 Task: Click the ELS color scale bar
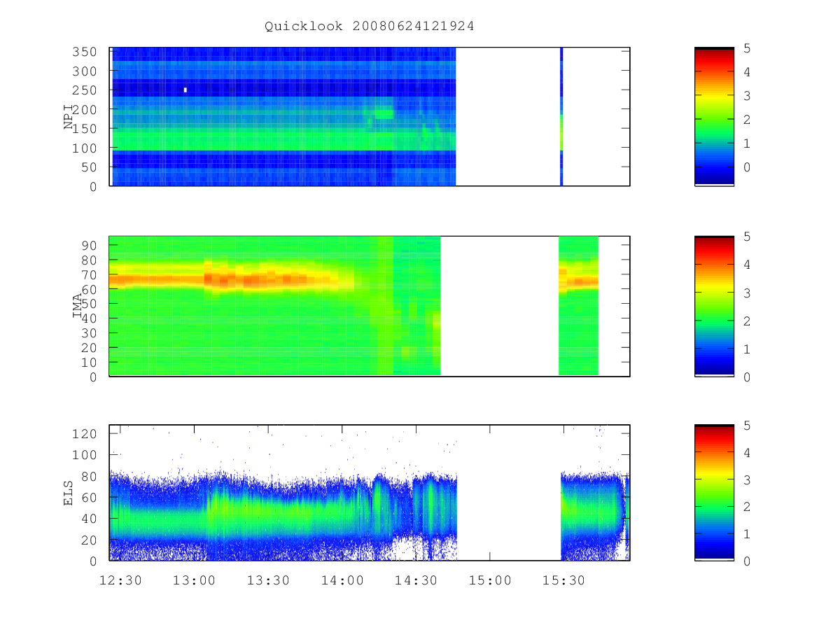pyautogui.click(x=714, y=492)
